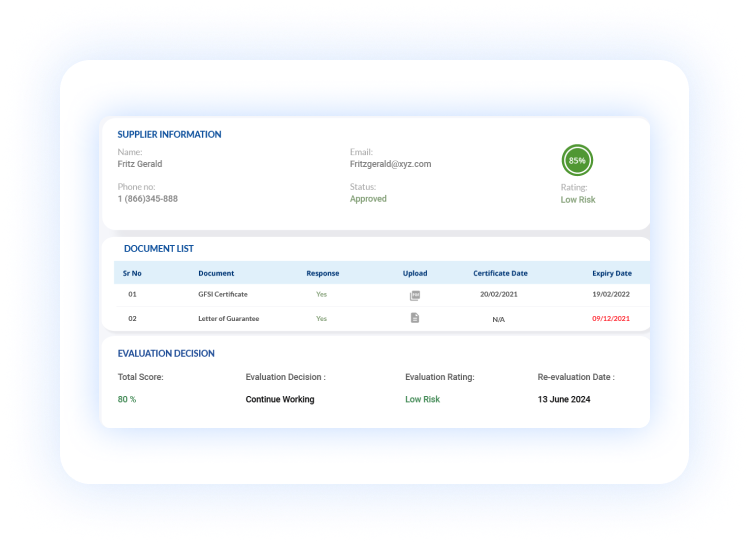
Task: Click serial number 01 cell
Action: coord(132,294)
